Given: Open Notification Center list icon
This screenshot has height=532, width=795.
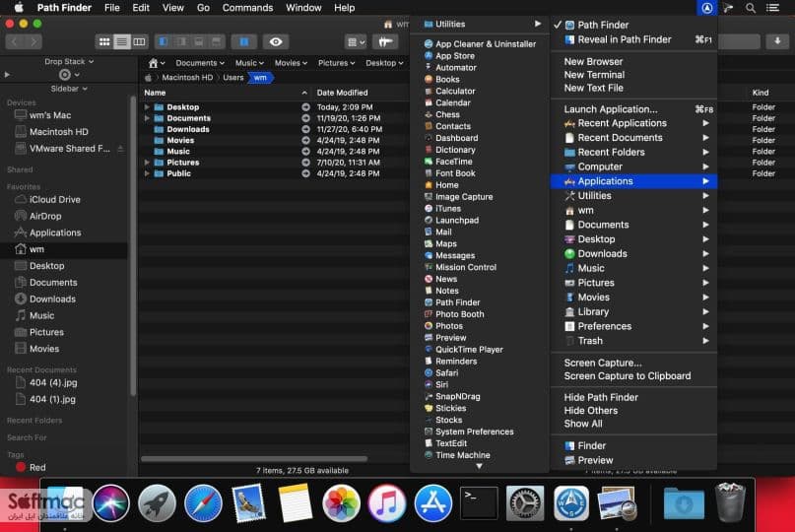Looking at the screenshot, I should [x=772, y=8].
